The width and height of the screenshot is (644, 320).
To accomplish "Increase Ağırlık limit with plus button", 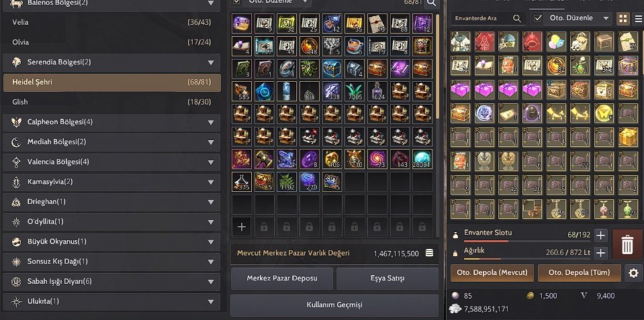I will click(x=601, y=253).
